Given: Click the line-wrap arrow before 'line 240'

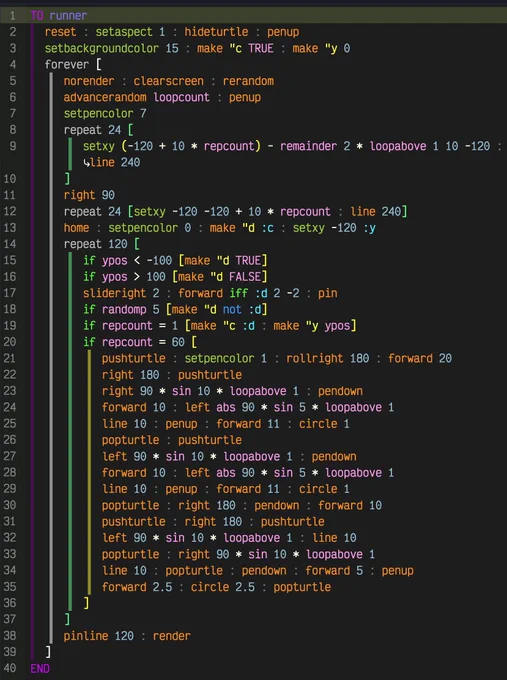Looking at the screenshot, I should point(86,163).
